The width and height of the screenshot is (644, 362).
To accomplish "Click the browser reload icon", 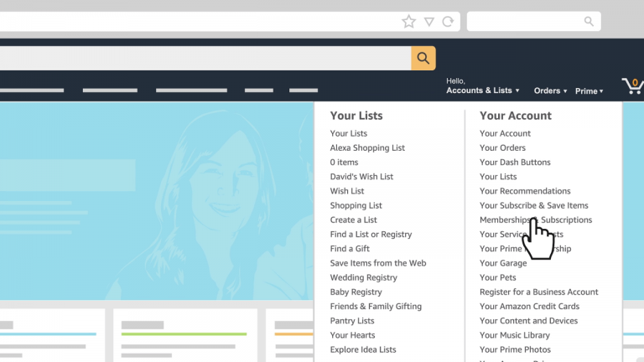I will (x=448, y=21).
